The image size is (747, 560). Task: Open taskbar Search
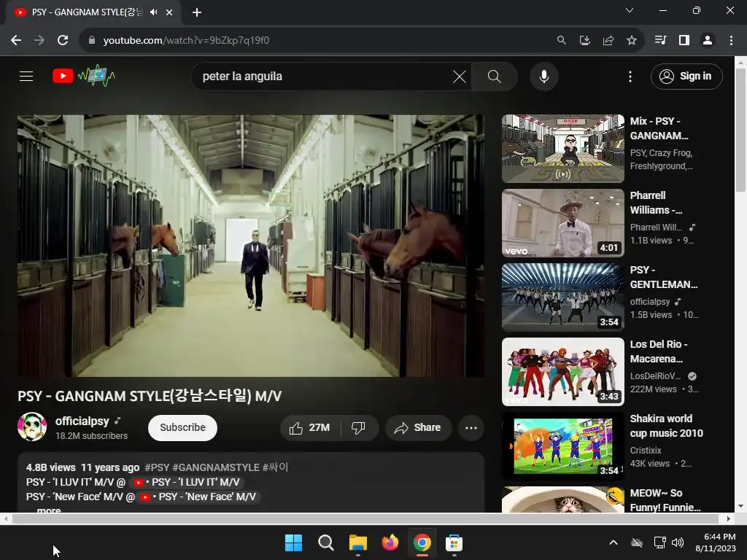[x=326, y=542]
